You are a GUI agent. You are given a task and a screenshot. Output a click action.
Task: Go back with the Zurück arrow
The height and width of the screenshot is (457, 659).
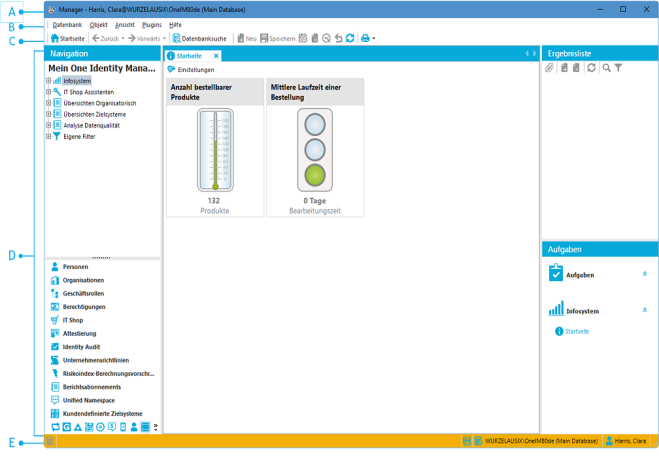[105, 38]
